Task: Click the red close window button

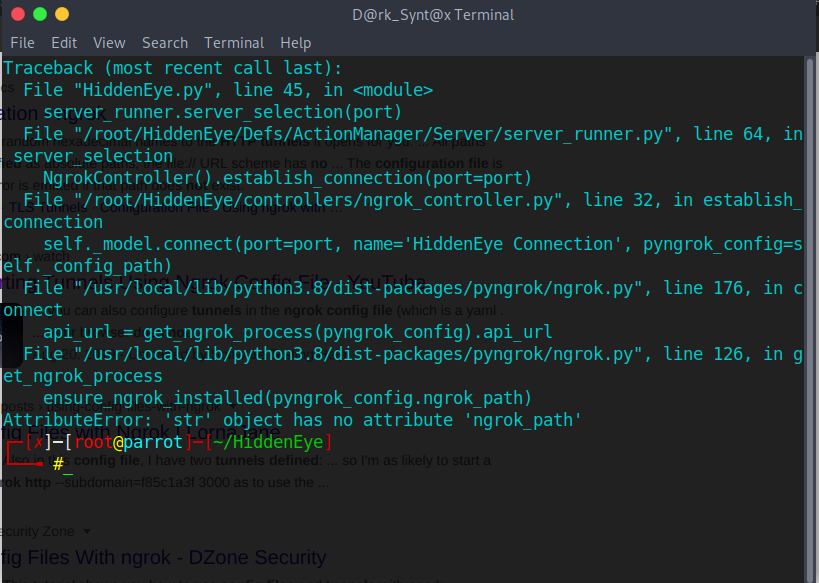Action: click(18, 14)
